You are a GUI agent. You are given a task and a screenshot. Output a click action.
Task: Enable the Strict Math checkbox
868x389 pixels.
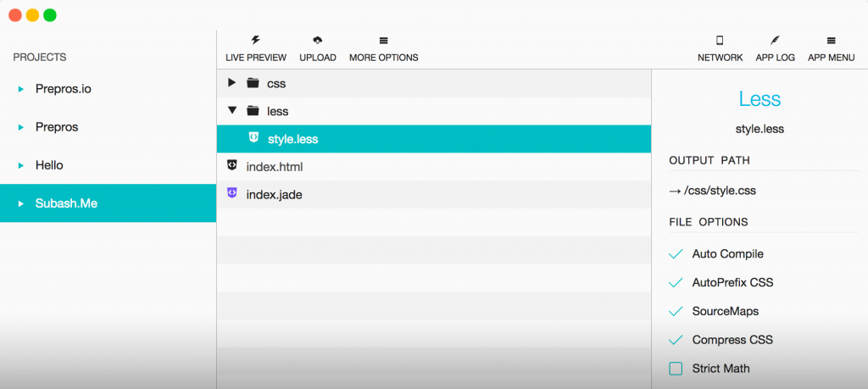click(676, 369)
